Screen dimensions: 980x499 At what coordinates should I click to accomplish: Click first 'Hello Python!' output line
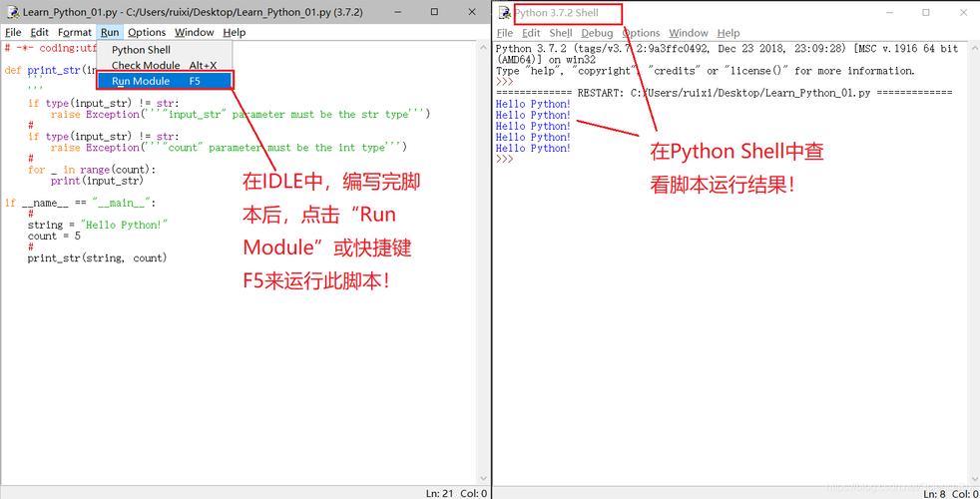[x=533, y=104]
